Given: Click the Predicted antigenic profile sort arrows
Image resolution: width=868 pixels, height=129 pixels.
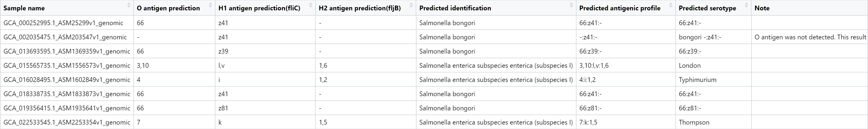Looking at the screenshot, I should [x=671, y=5].
